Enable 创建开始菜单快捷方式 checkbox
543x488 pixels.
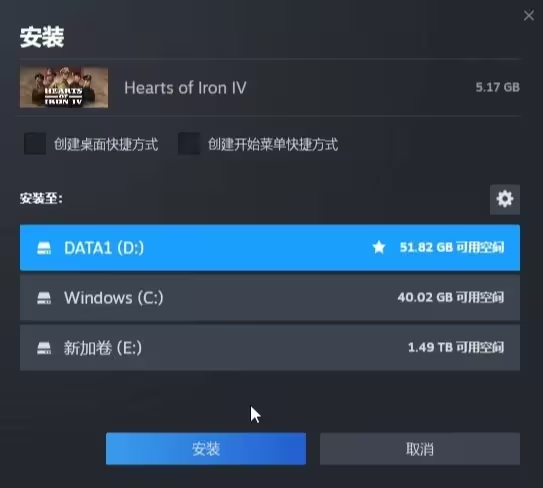pyautogui.click(x=189, y=143)
